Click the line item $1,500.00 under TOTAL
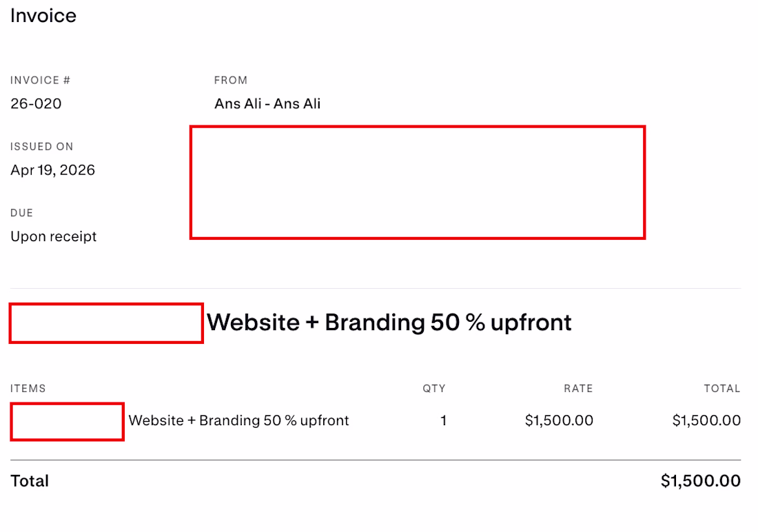 tap(706, 420)
